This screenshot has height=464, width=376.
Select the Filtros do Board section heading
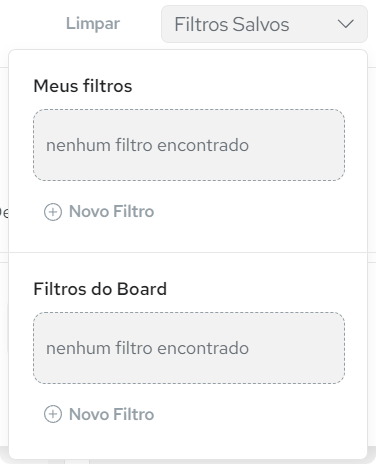pyautogui.click(x=100, y=289)
